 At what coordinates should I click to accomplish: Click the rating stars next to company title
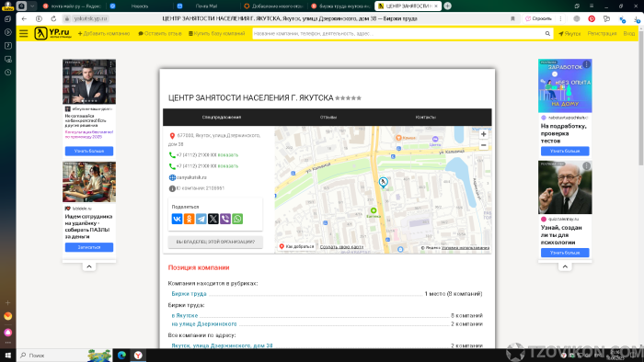pos(349,98)
